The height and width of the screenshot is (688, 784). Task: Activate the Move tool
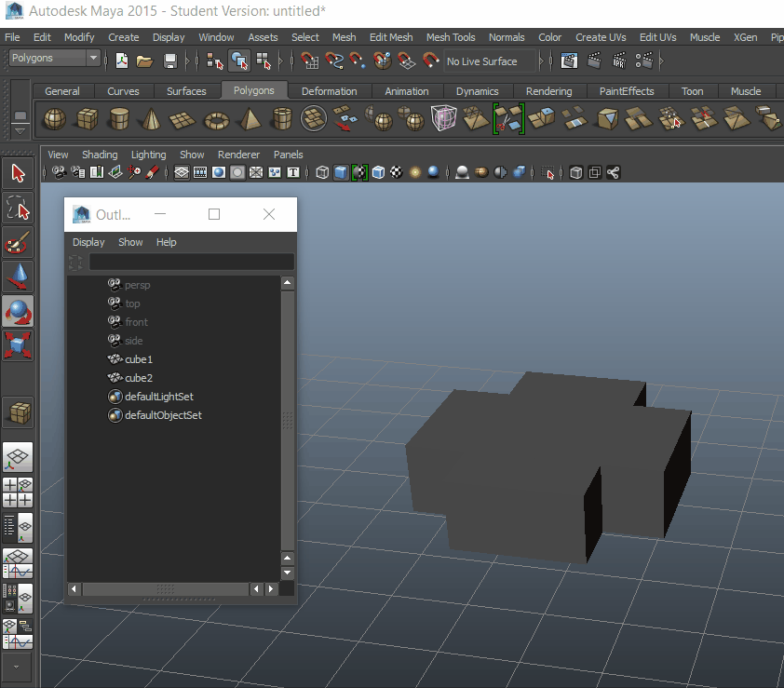tap(18, 277)
